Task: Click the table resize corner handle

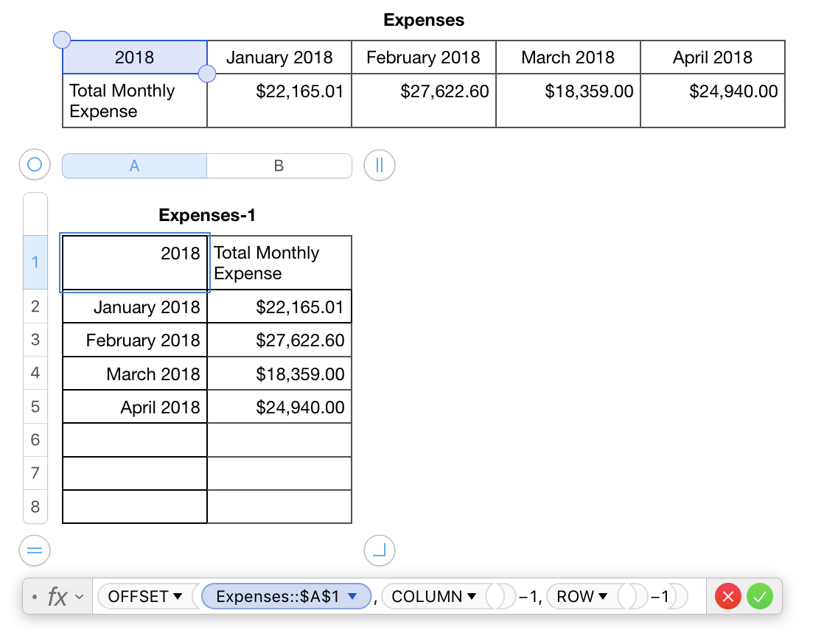Action: tap(380, 550)
